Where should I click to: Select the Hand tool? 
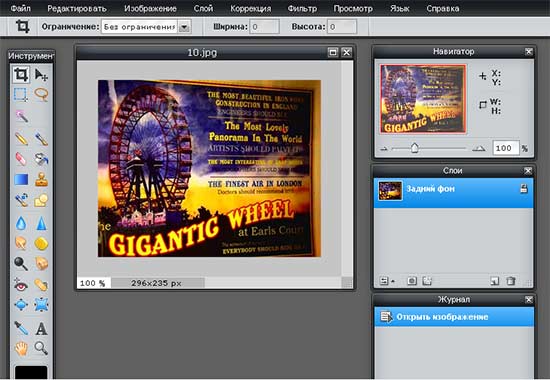click(x=21, y=349)
